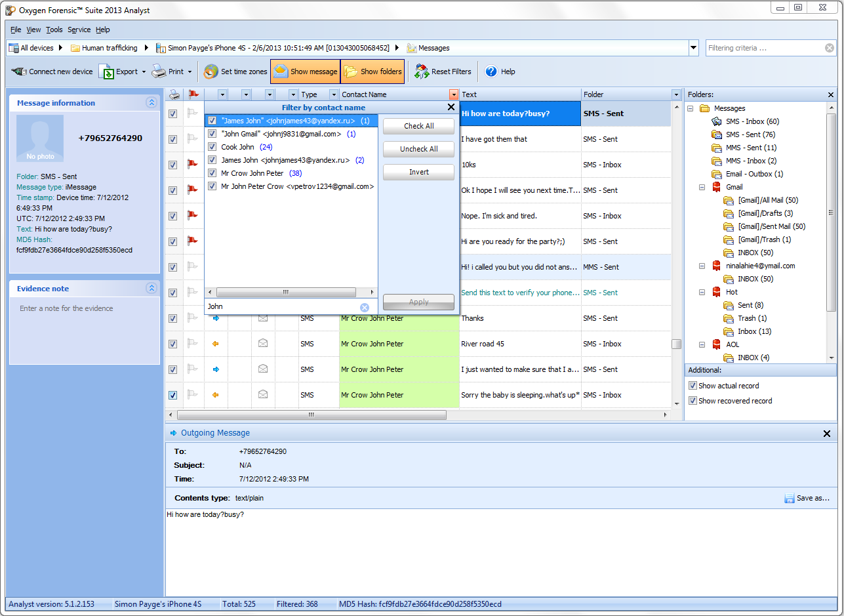Viewport: 844px width, 616px height.
Task: Click the Invert button
Action: pos(418,172)
